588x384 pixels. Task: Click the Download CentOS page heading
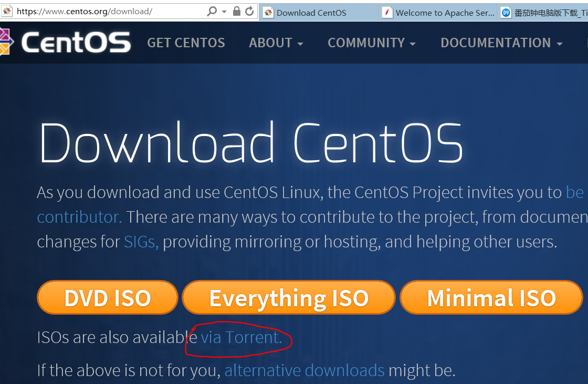(251, 143)
